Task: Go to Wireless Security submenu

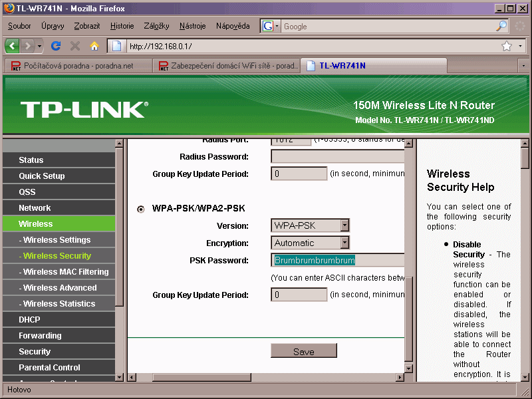Action: click(x=59, y=255)
